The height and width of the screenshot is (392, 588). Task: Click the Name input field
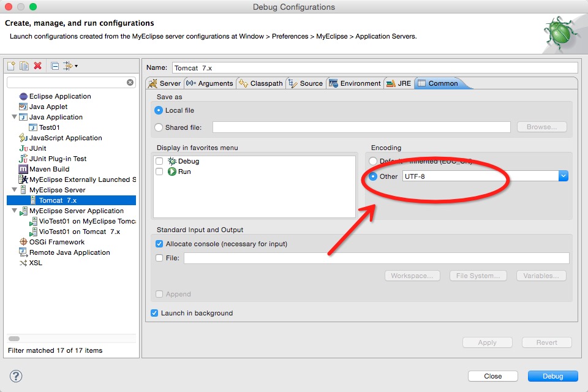coord(375,68)
